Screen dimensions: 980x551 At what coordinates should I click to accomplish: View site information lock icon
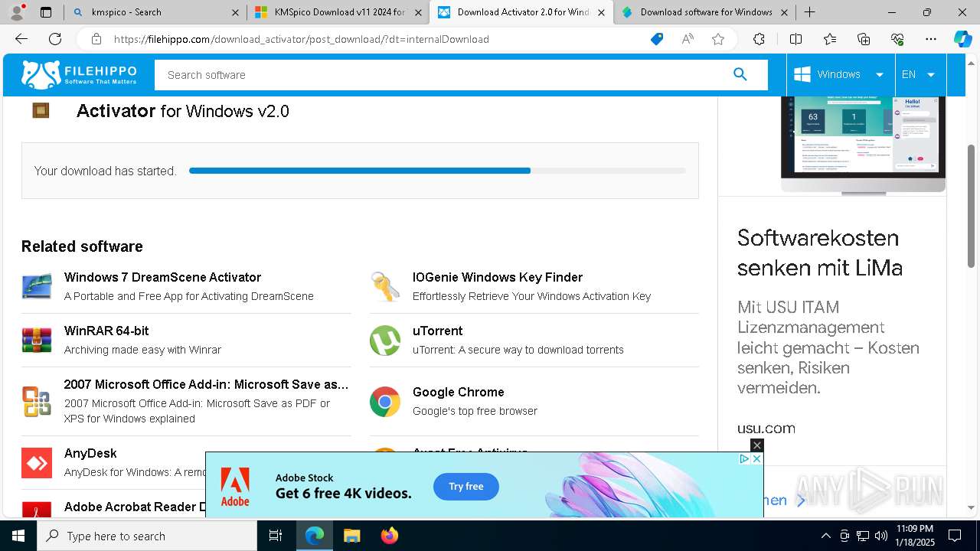coord(96,39)
